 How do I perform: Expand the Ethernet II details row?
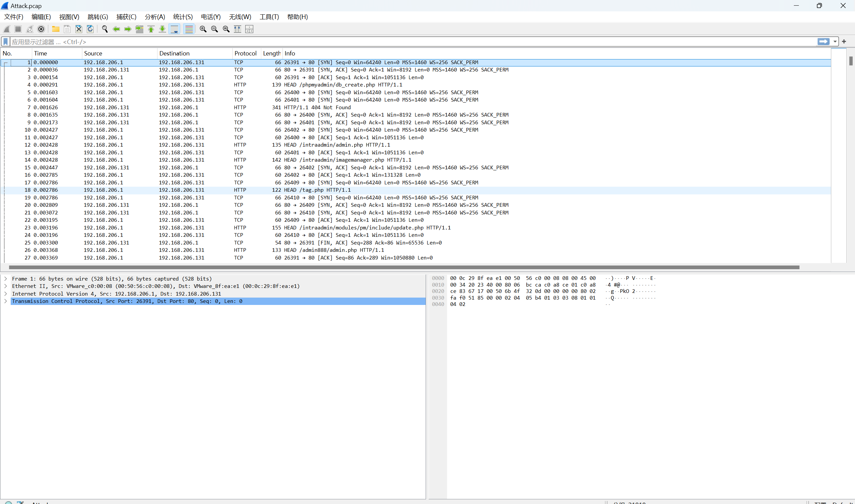pyautogui.click(x=6, y=286)
